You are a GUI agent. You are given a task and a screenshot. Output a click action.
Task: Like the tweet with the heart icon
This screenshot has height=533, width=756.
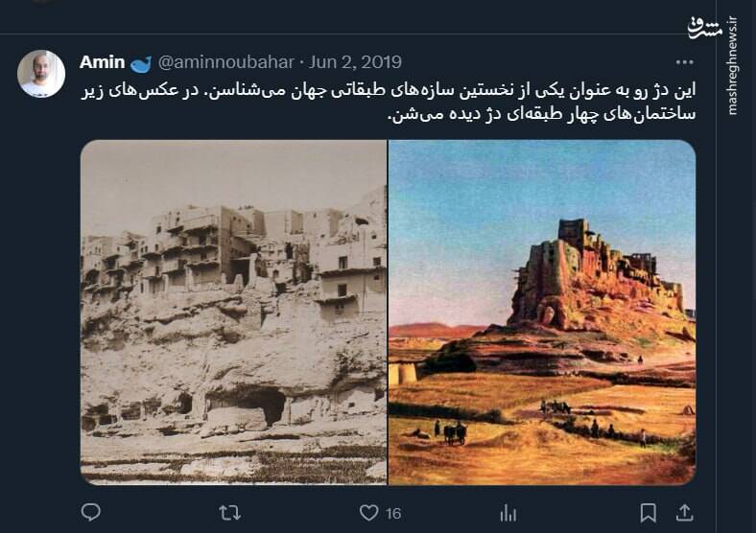(368, 513)
